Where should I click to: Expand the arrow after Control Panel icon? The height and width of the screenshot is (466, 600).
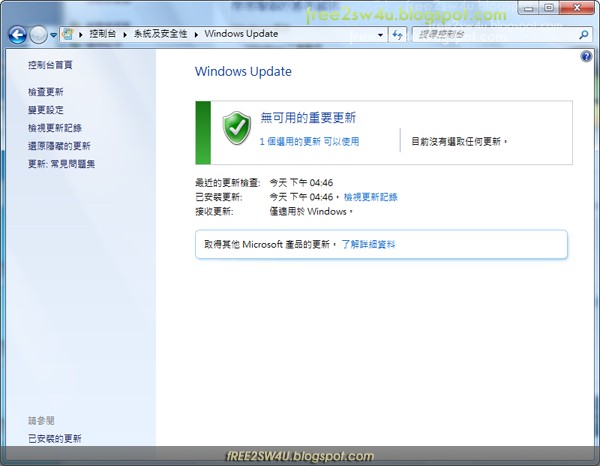pyautogui.click(x=81, y=34)
